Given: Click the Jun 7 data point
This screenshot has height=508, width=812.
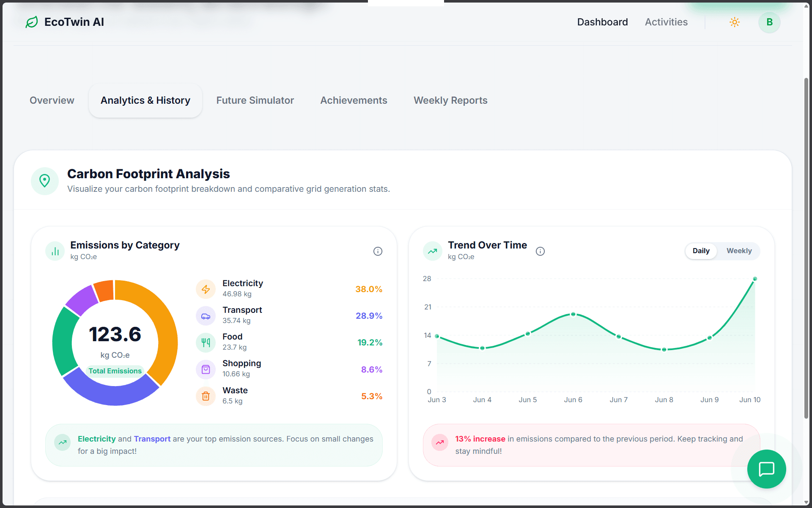Looking at the screenshot, I should point(619,337).
